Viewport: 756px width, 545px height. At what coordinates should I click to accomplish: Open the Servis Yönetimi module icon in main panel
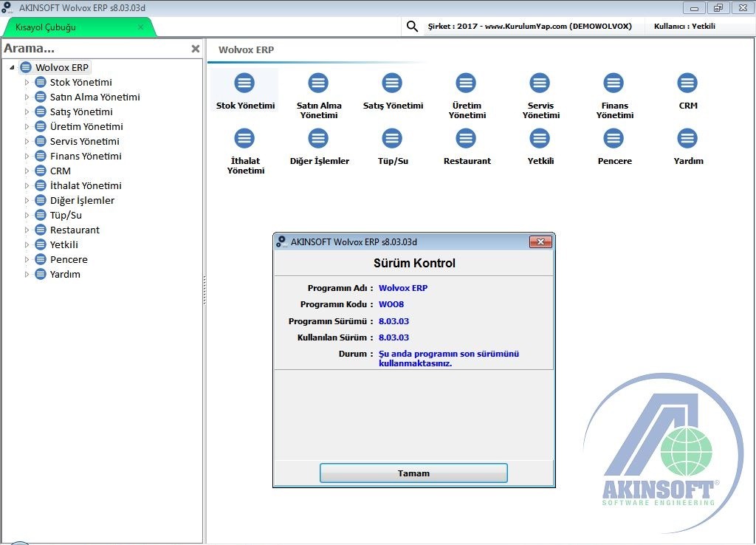[540, 83]
